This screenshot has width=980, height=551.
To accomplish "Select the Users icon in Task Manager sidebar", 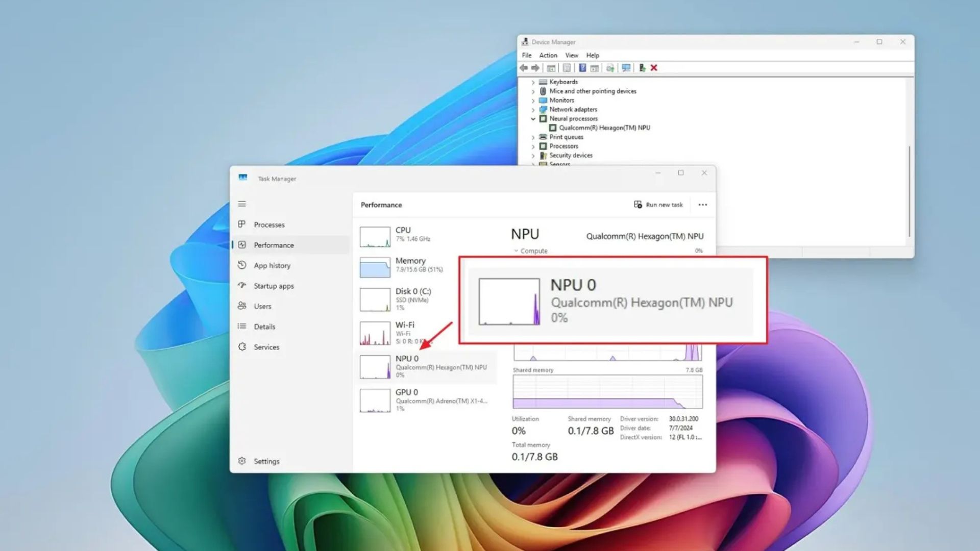I will click(x=242, y=306).
